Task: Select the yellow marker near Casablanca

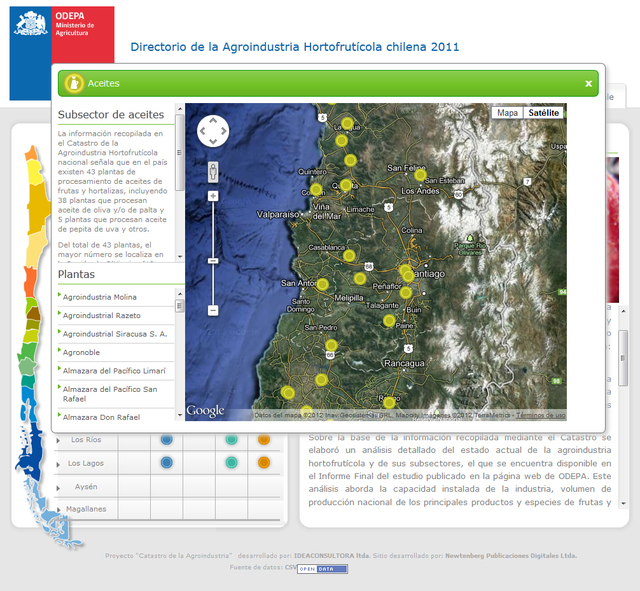Action: coord(349,256)
